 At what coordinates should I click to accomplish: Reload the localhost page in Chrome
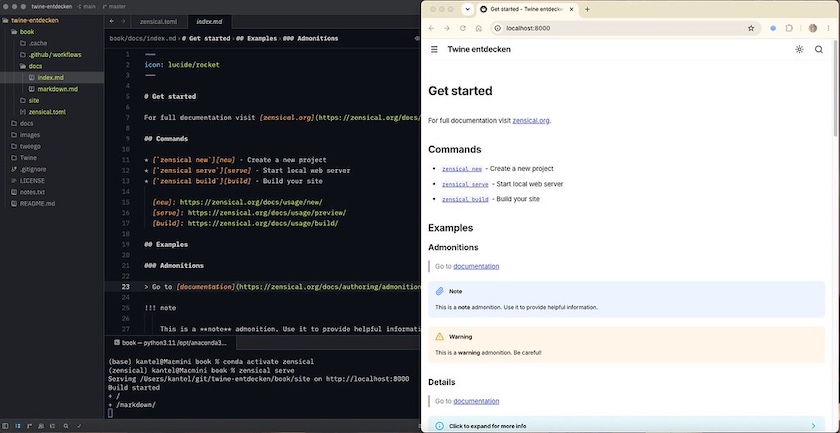tap(463, 28)
